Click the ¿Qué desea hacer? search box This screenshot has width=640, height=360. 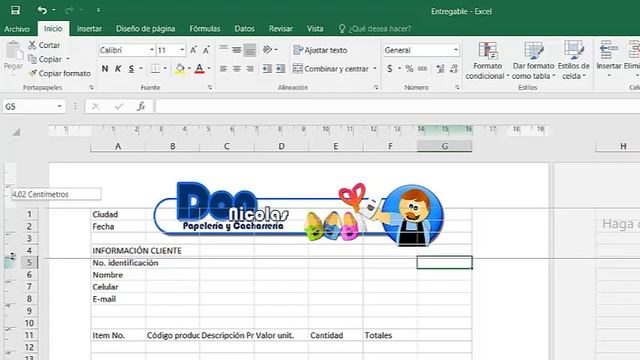pos(375,29)
